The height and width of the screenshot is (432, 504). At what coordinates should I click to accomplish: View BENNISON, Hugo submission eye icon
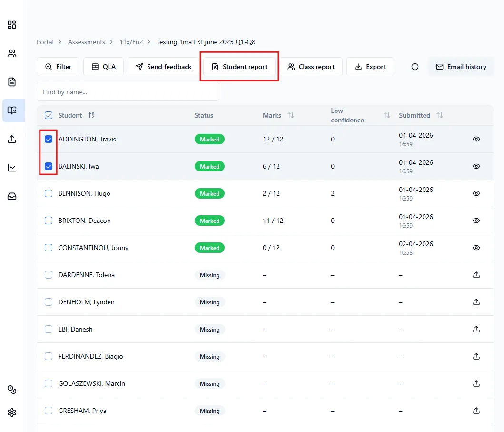point(476,193)
